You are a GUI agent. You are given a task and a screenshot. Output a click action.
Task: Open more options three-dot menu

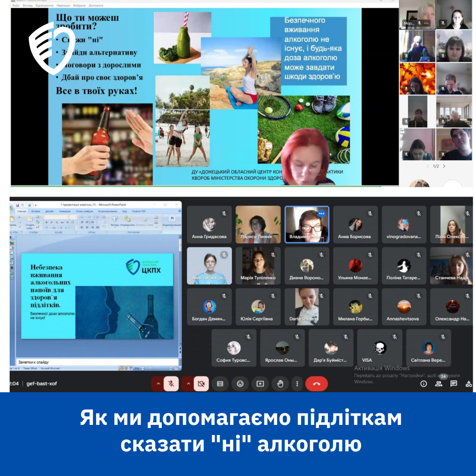tap(298, 384)
